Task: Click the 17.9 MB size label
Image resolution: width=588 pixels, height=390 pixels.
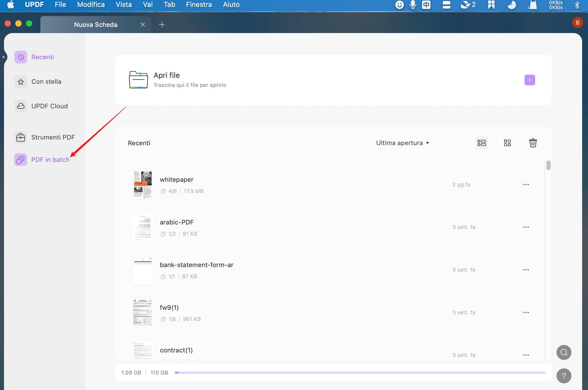Action: [x=194, y=191]
